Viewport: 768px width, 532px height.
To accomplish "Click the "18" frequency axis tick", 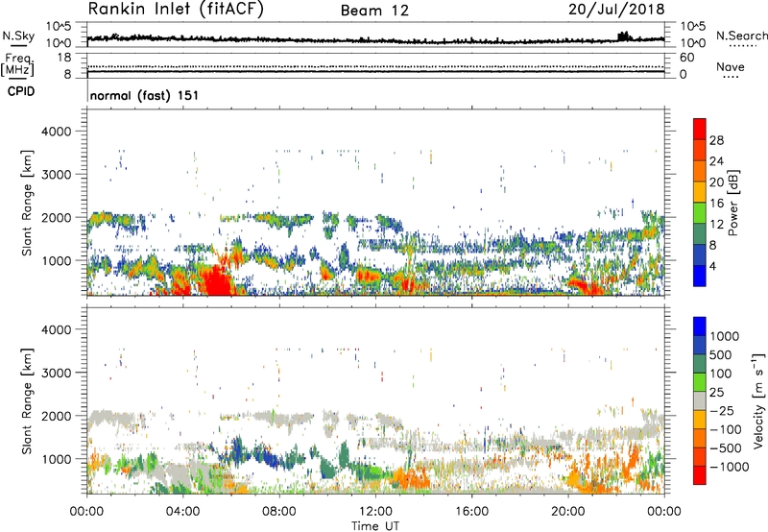I will click(63, 58).
